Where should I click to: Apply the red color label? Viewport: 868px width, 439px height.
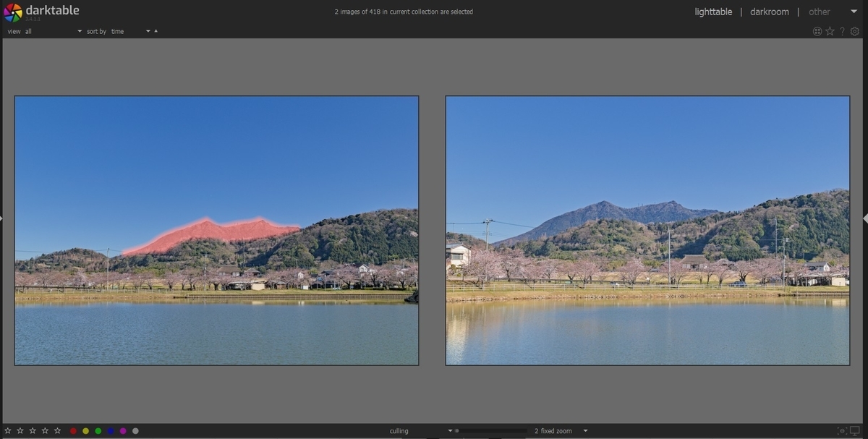pos(73,431)
